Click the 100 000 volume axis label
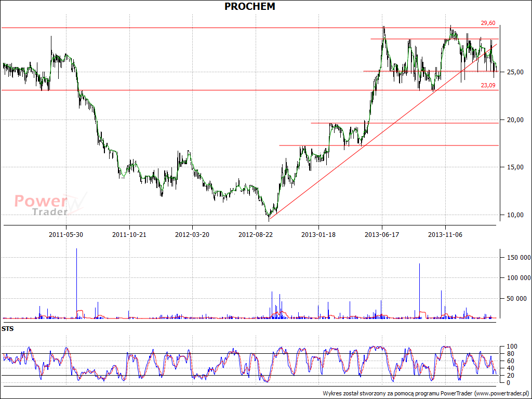Screen dimensions: 532x399 click(519, 278)
